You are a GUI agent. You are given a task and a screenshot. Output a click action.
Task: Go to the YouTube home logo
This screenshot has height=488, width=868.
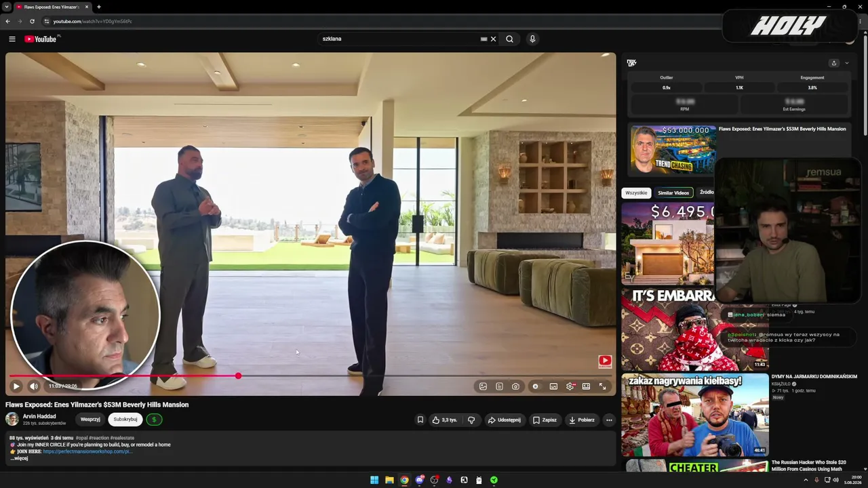[x=41, y=39]
